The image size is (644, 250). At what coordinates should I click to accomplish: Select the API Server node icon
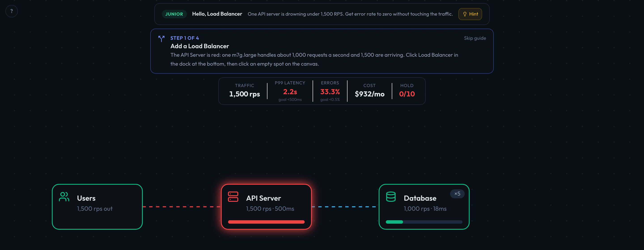point(233,197)
